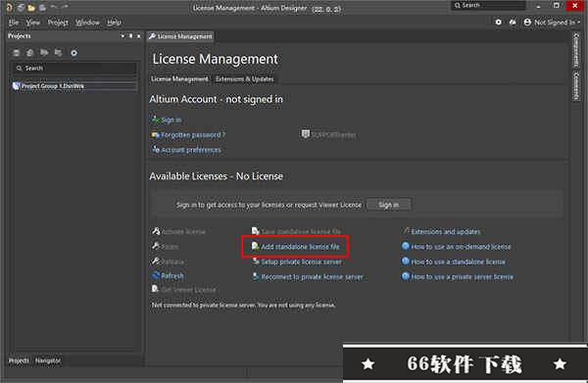This screenshot has width=588, height=383.
Task: Click the yellow open folder icon in title bar
Action: coord(31,8)
